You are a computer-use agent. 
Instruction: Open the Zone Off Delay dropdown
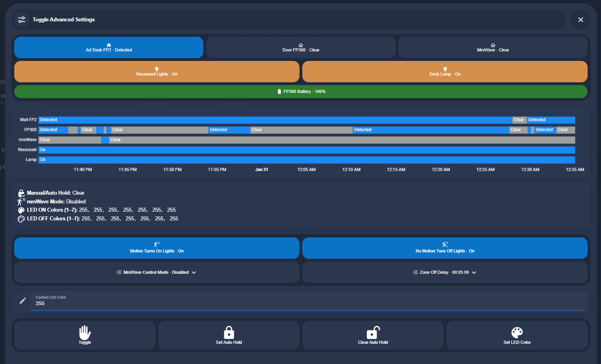click(x=445, y=272)
